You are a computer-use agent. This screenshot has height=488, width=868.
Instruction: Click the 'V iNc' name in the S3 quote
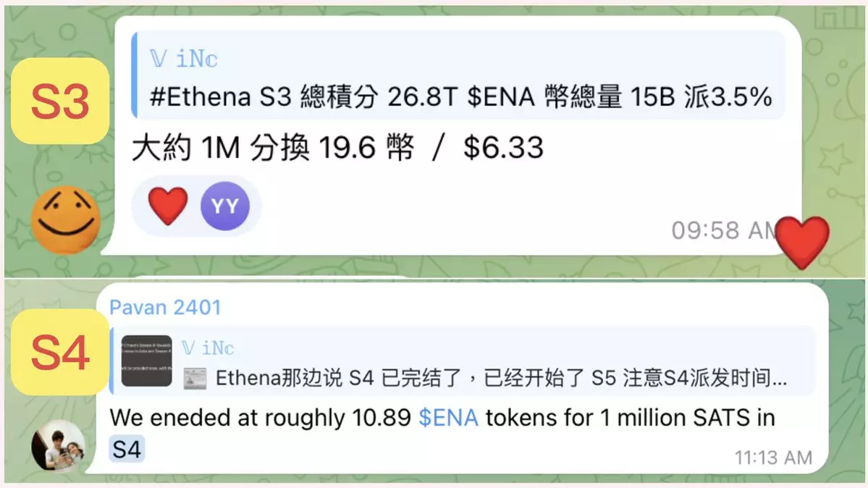pos(184,59)
